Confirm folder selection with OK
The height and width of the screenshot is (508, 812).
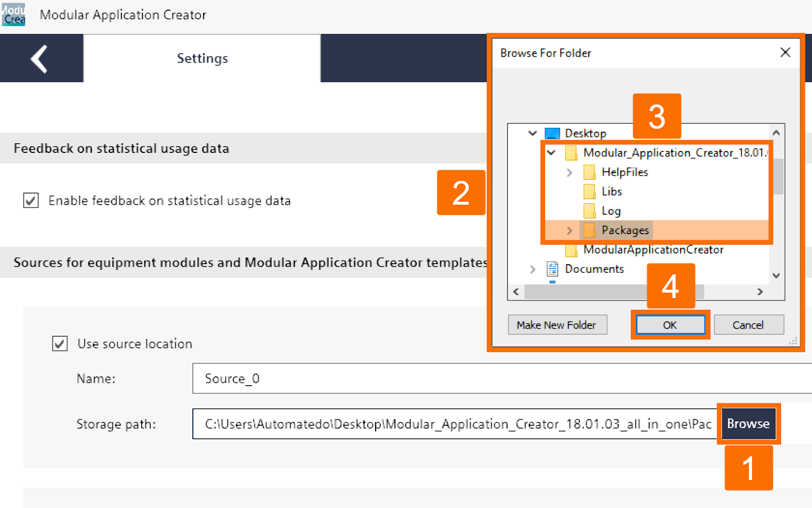point(669,325)
